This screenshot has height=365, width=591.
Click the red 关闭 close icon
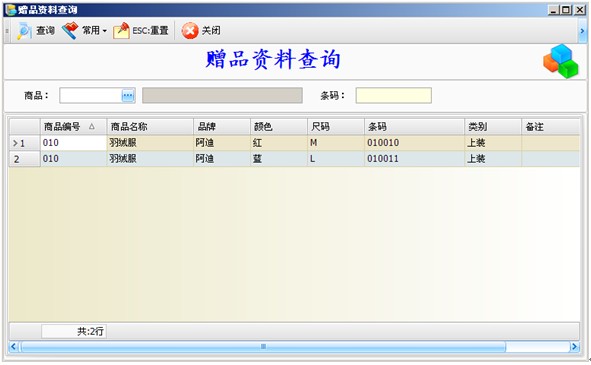tap(190, 31)
